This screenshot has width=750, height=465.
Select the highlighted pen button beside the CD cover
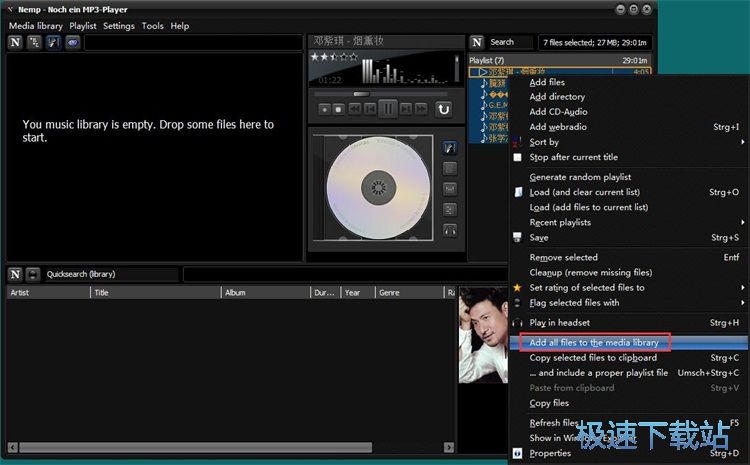pyautogui.click(x=450, y=148)
